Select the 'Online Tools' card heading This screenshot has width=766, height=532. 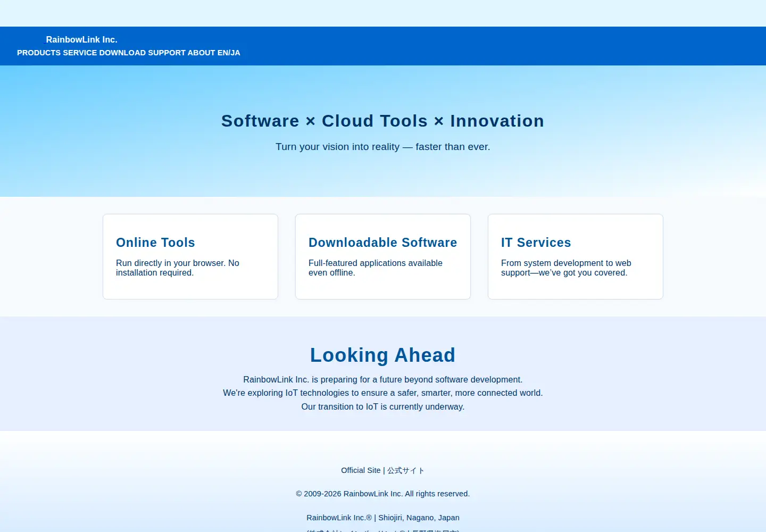(x=155, y=243)
